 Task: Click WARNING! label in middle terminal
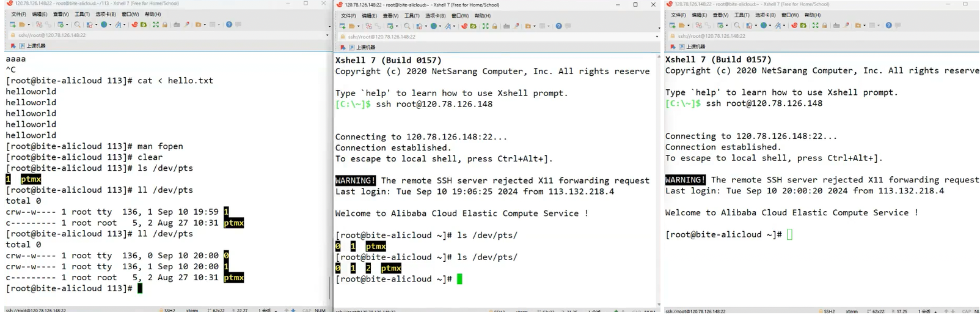(356, 180)
